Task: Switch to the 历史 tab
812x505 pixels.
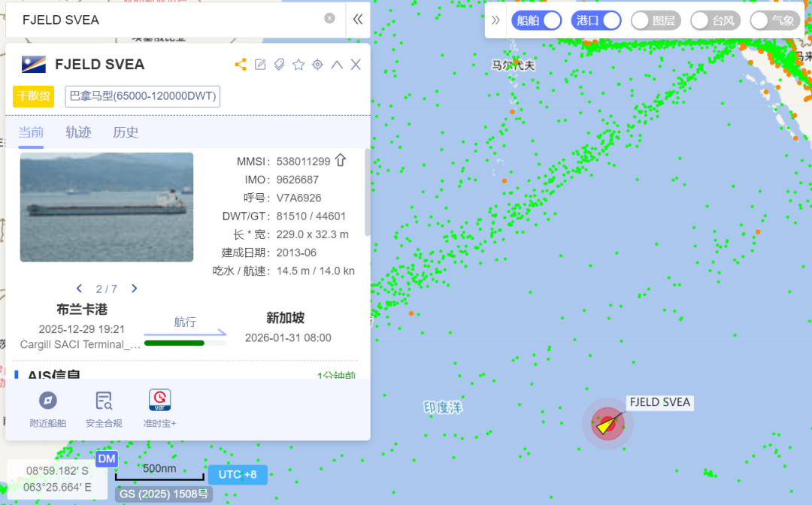Action: (126, 132)
